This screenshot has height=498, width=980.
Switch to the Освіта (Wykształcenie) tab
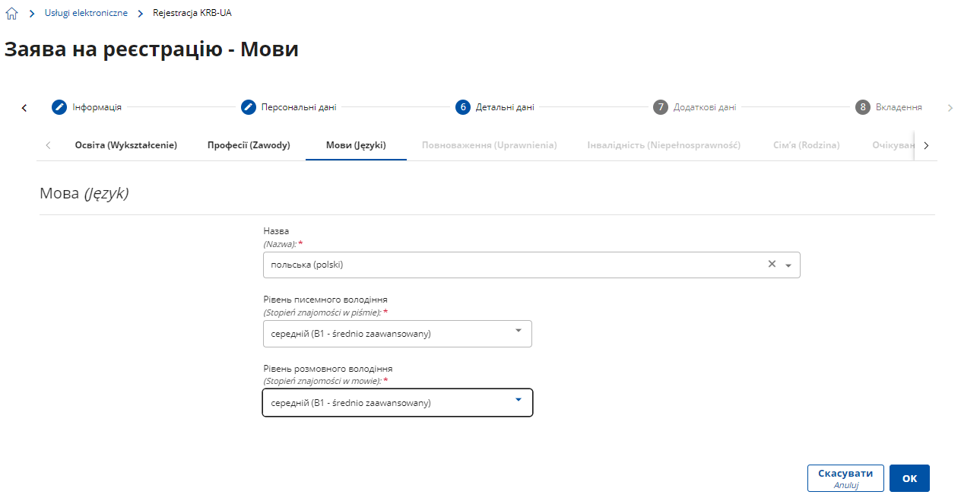pos(126,145)
